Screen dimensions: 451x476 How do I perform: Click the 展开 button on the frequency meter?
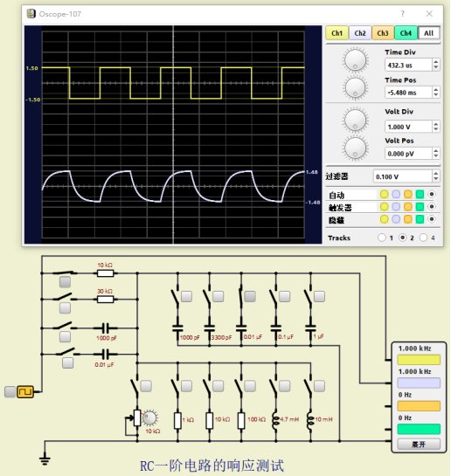click(x=419, y=445)
